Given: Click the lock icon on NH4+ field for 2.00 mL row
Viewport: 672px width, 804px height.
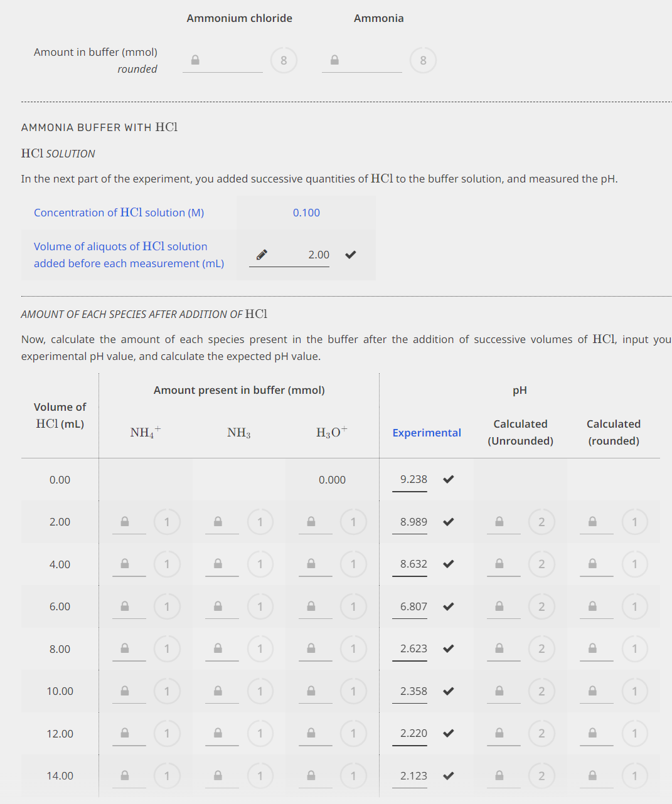Looking at the screenshot, I should tap(124, 521).
